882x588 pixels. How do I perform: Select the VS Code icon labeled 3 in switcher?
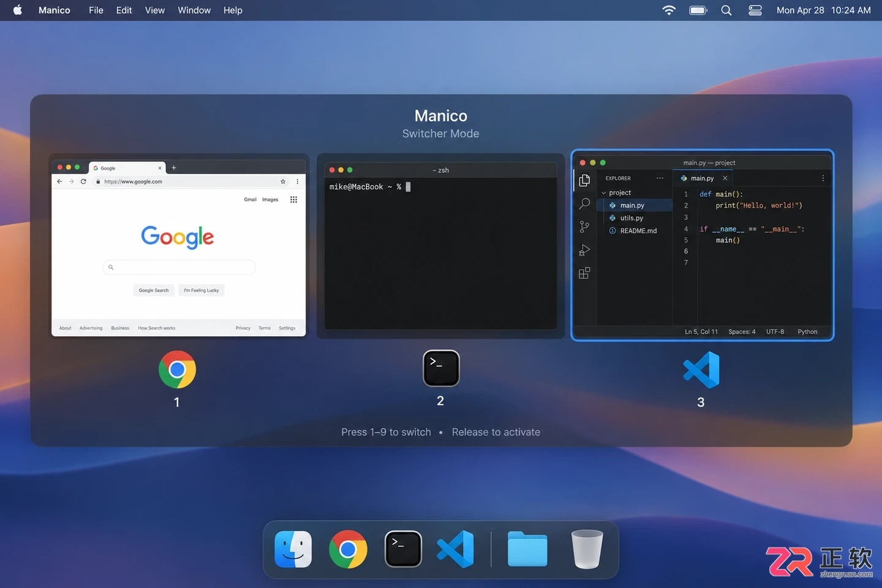701,369
